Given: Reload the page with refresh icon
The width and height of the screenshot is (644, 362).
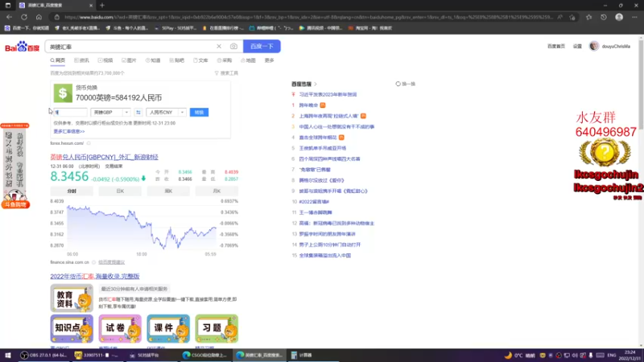Looking at the screenshot, I should 24,17.
